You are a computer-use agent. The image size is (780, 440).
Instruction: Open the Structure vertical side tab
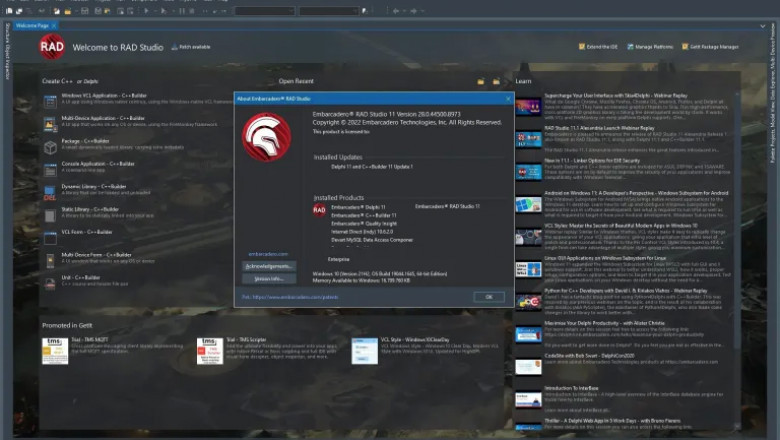click(7, 32)
